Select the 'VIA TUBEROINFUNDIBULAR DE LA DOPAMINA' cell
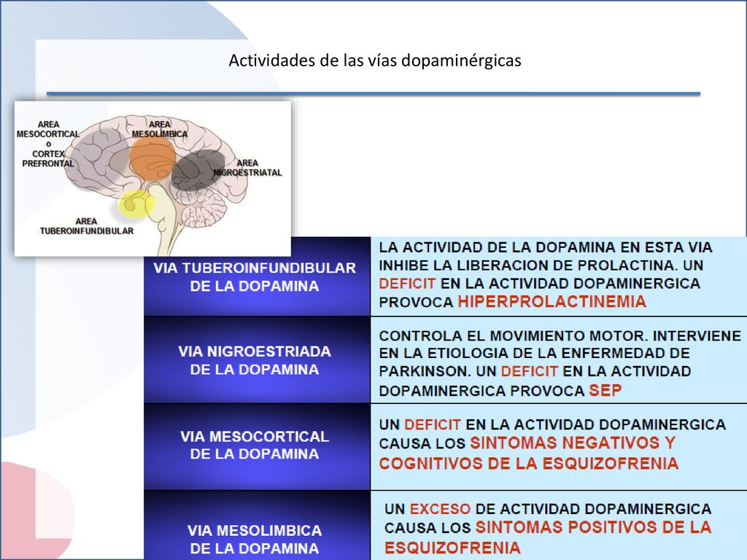The image size is (747, 560). (x=257, y=276)
